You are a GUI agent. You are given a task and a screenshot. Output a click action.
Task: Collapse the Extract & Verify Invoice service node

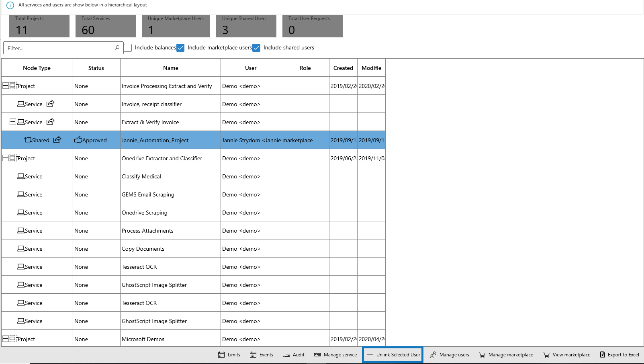coord(13,122)
